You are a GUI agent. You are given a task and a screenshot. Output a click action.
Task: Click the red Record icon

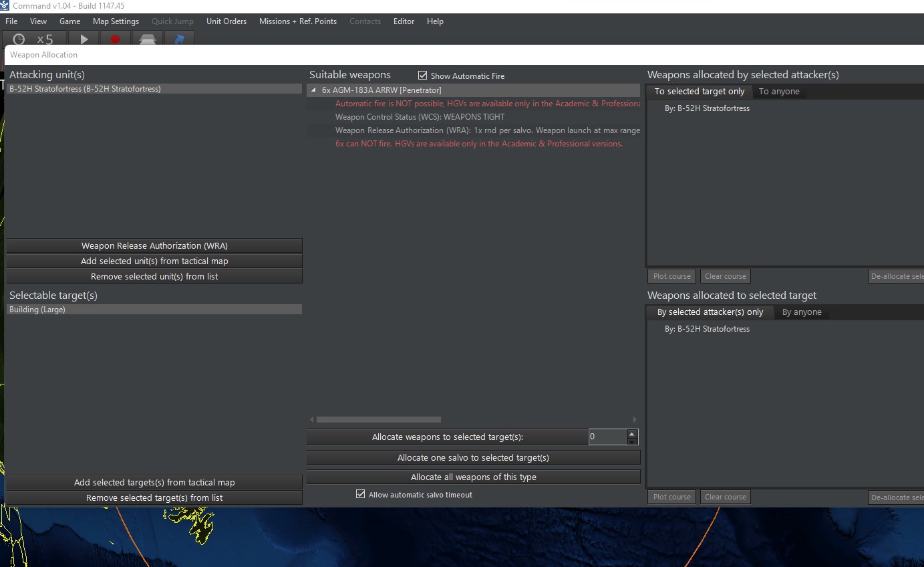pyautogui.click(x=115, y=39)
